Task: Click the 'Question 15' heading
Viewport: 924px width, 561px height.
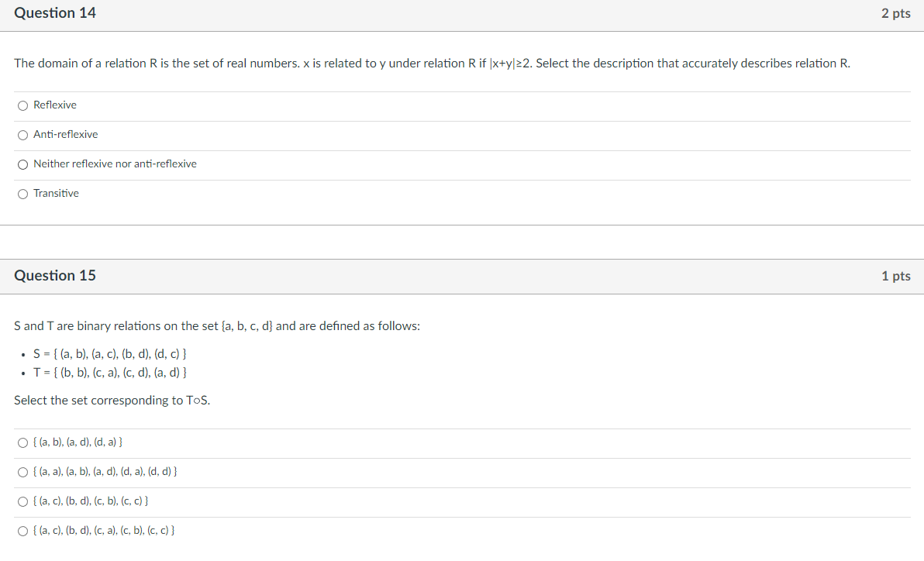Action: (55, 276)
